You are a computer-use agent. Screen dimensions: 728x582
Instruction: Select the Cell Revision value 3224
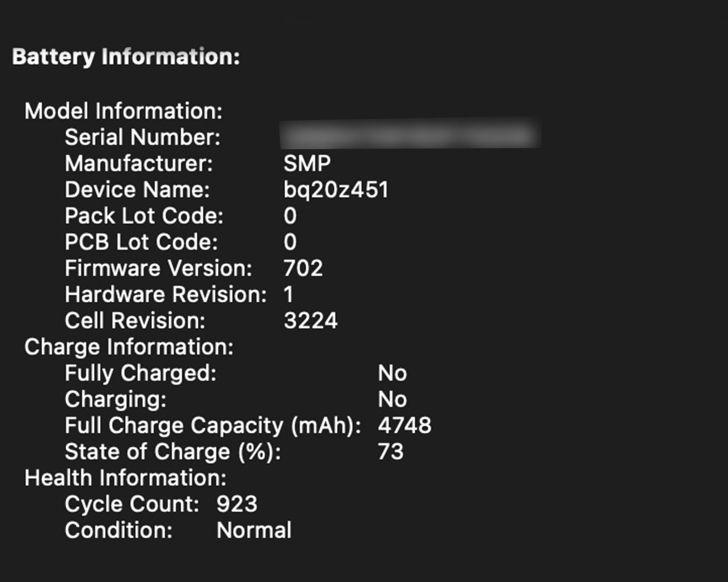(x=311, y=321)
